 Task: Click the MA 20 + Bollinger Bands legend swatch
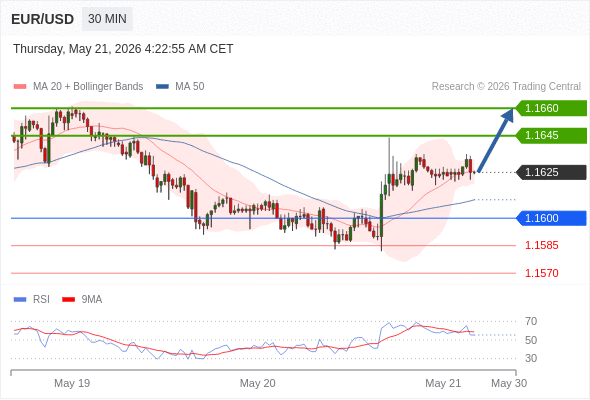pyautogui.click(x=20, y=87)
